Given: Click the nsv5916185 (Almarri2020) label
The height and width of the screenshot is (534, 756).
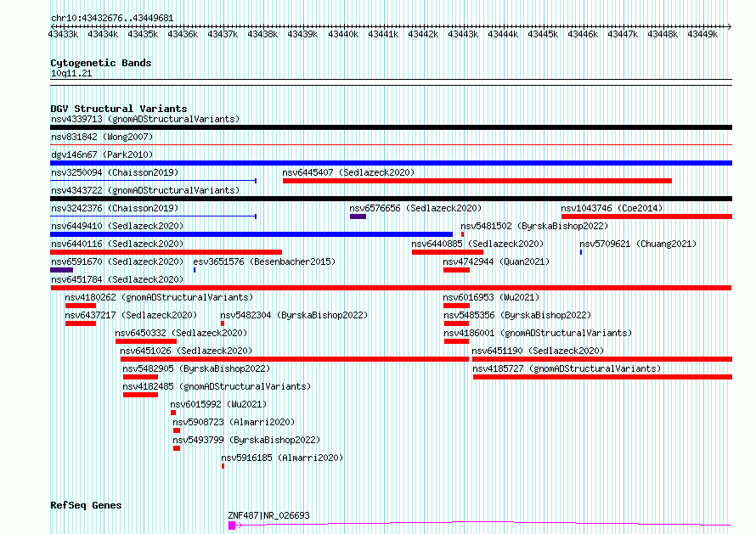Looking at the screenshot, I should click(282, 458).
